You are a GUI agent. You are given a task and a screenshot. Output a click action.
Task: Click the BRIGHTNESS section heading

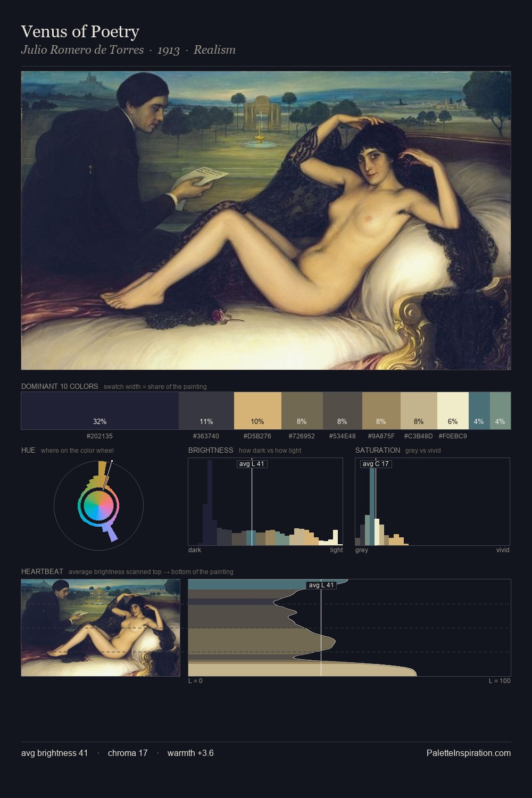[211, 450]
